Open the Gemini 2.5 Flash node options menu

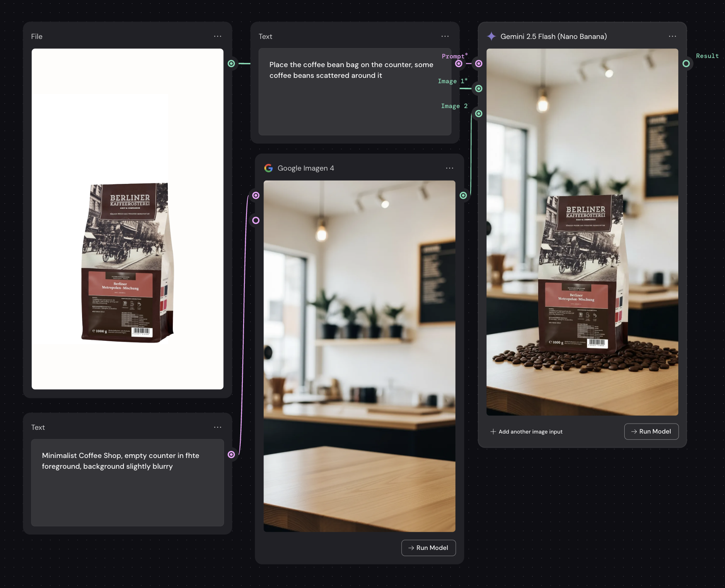(x=672, y=36)
